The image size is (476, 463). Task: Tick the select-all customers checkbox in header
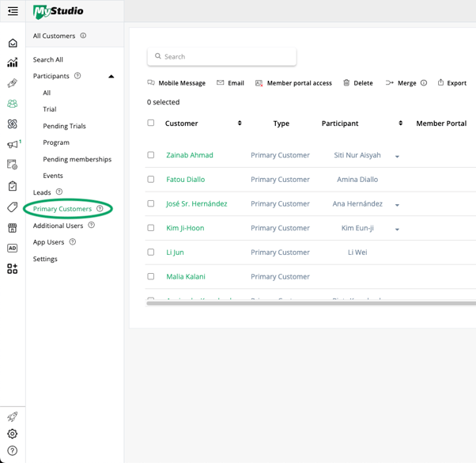[151, 123]
